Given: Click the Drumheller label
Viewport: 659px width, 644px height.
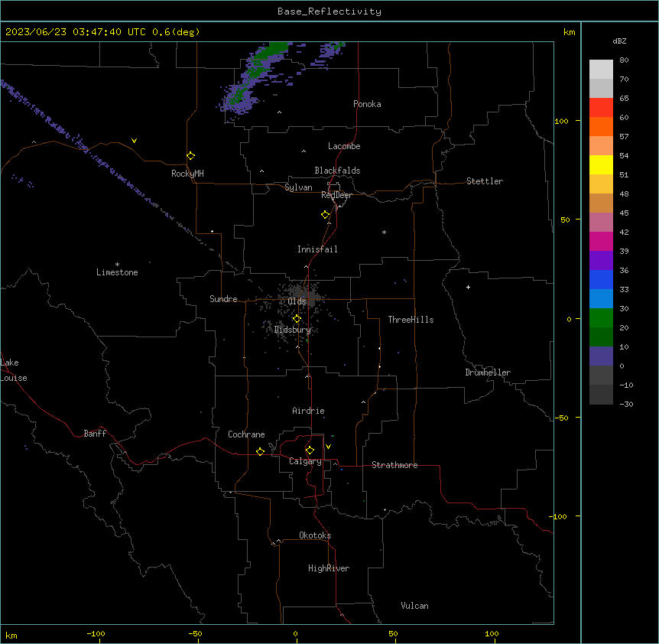Looking at the screenshot, I should click(x=488, y=372).
